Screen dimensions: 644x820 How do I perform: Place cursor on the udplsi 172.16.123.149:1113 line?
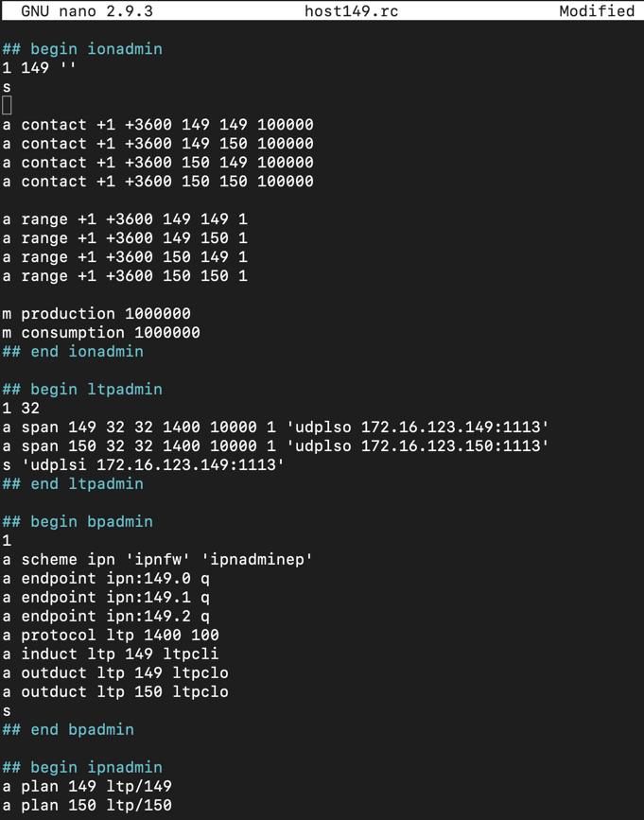tap(143, 465)
